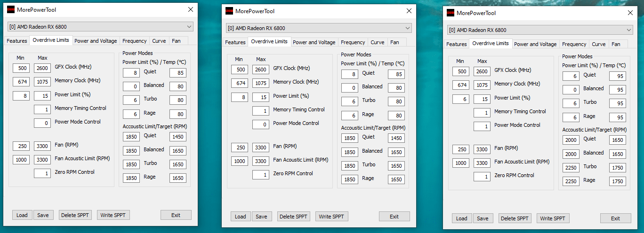Click Balanced power limit field in middle window
The height and width of the screenshot is (233, 644).
[x=349, y=88]
